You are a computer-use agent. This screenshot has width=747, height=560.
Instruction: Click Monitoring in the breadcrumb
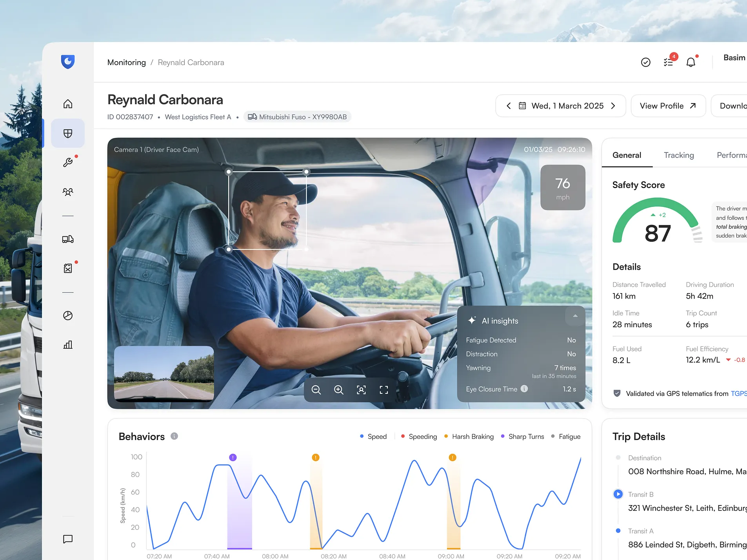click(127, 62)
